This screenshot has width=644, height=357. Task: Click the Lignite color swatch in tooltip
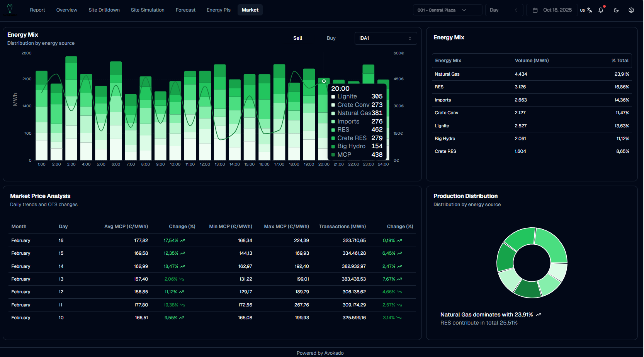(x=333, y=97)
